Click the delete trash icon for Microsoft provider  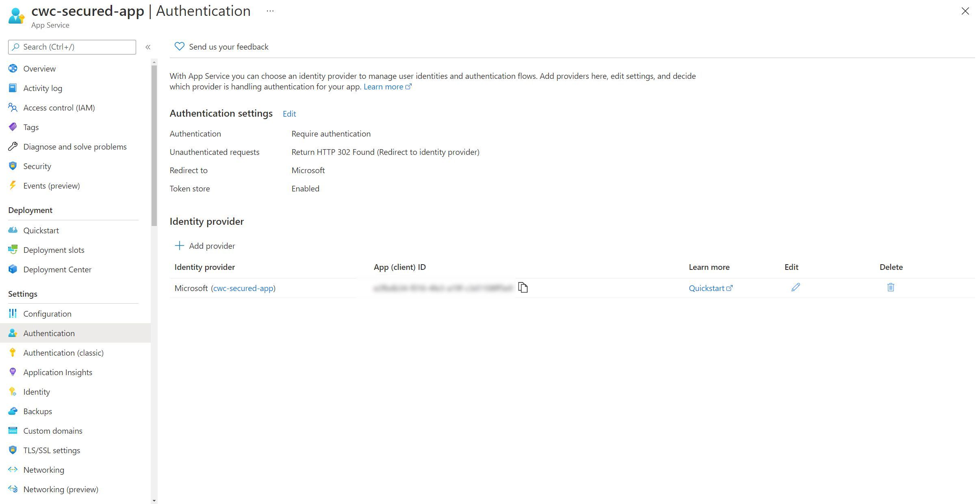pyautogui.click(x=891, y=287)
